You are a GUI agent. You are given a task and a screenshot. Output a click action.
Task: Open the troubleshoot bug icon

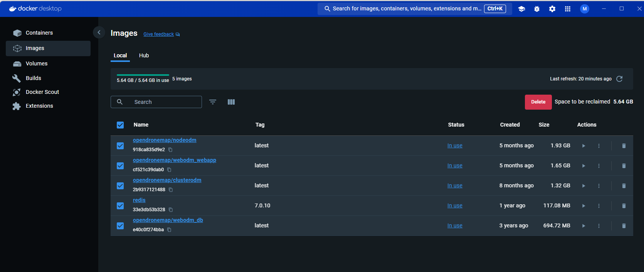click(537, 9)
